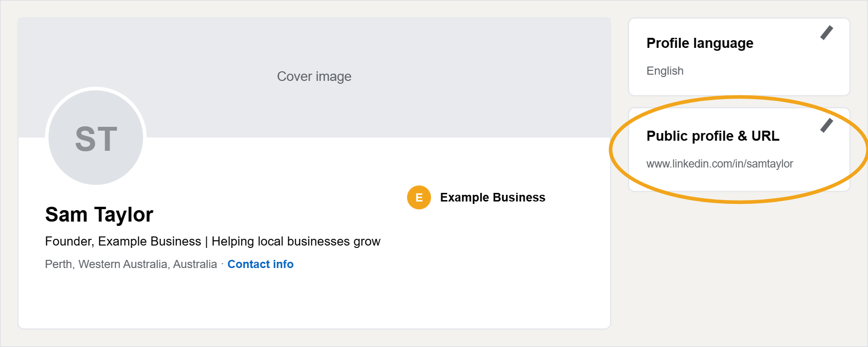Click the Profile language heading
868x347 pixels.
(x=700, y=43)
